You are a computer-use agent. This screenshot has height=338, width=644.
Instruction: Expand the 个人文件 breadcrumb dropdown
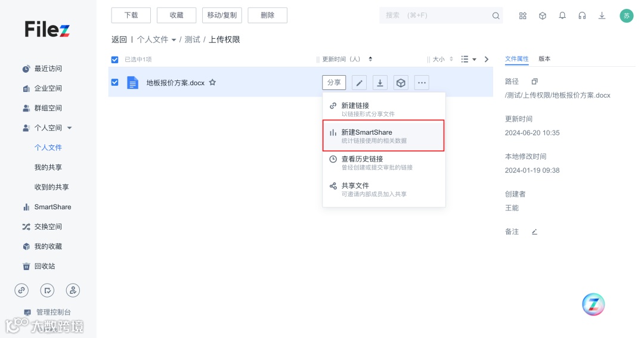click(x=174, y=40)
